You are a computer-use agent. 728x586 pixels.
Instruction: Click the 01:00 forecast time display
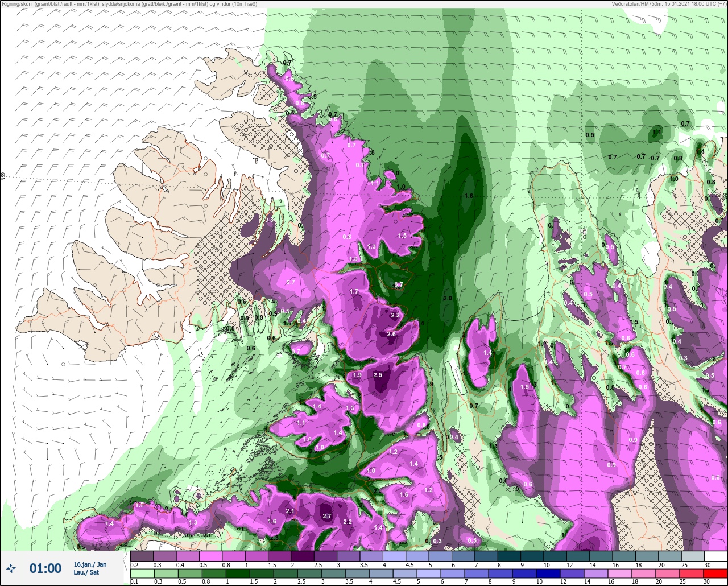click(x=45, y=568)
